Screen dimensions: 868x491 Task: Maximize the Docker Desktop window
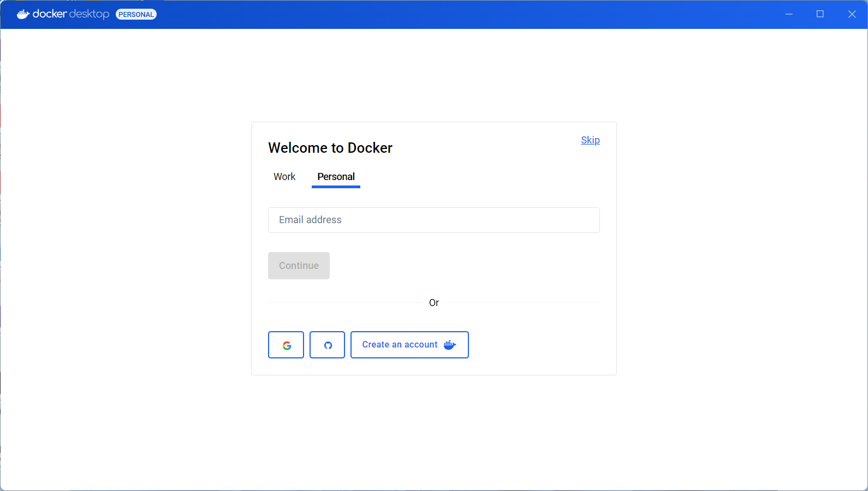pos(820,14)
